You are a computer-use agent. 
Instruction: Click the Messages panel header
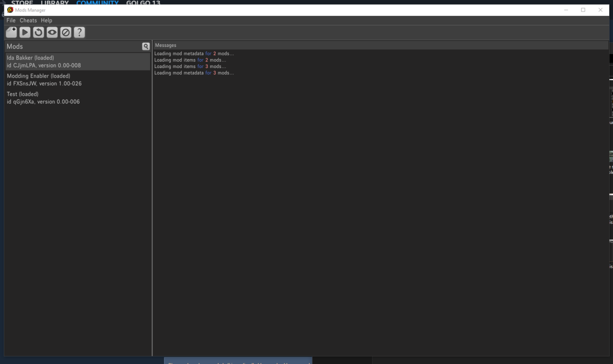click(166, 45)
